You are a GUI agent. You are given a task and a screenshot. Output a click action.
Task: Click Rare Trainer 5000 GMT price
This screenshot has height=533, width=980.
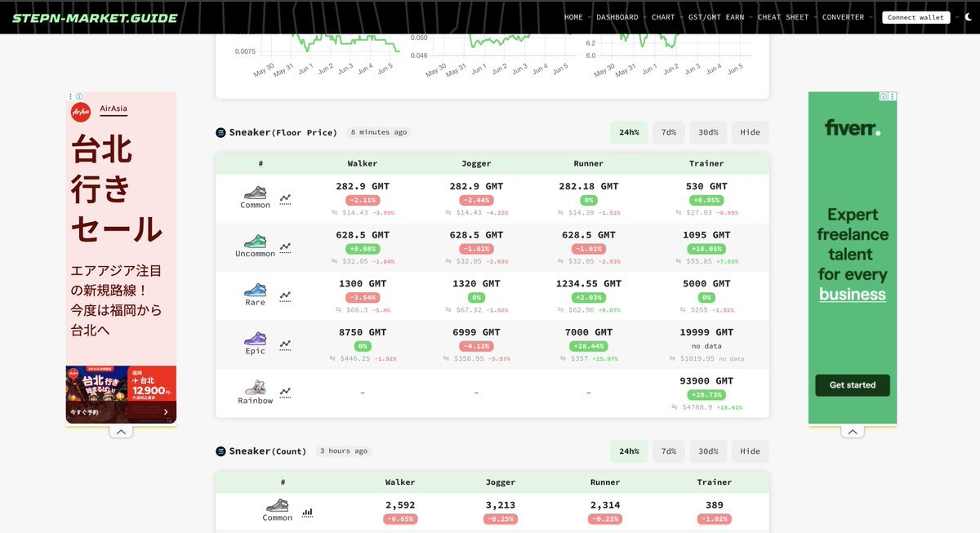click(706, 283)
